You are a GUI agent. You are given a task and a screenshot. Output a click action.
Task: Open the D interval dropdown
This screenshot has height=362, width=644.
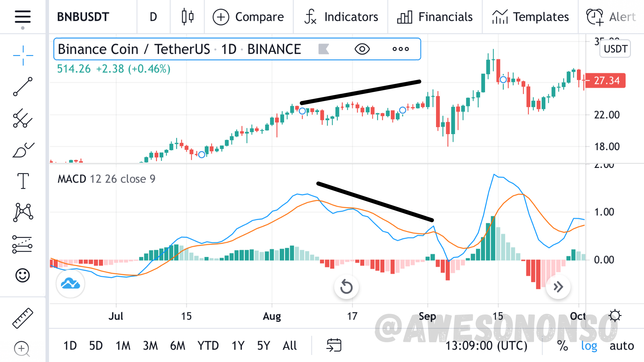click(153, 17)
